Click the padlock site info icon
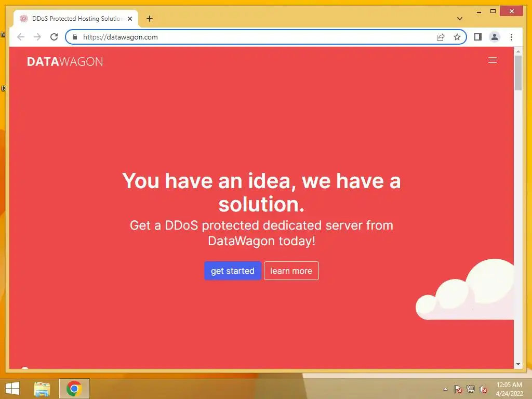 point(75,37)
